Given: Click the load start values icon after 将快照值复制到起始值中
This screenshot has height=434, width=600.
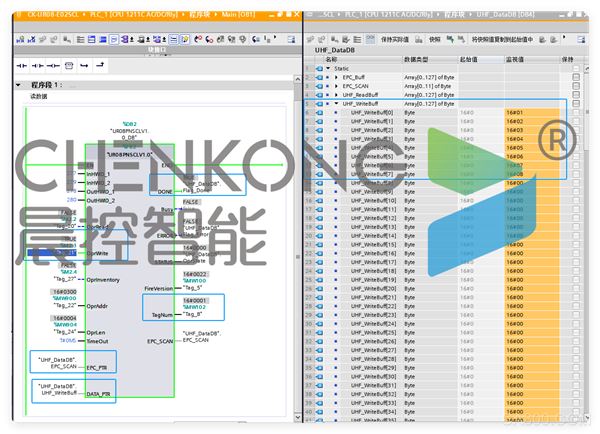Looking at the screenshot, I should 543,39.
